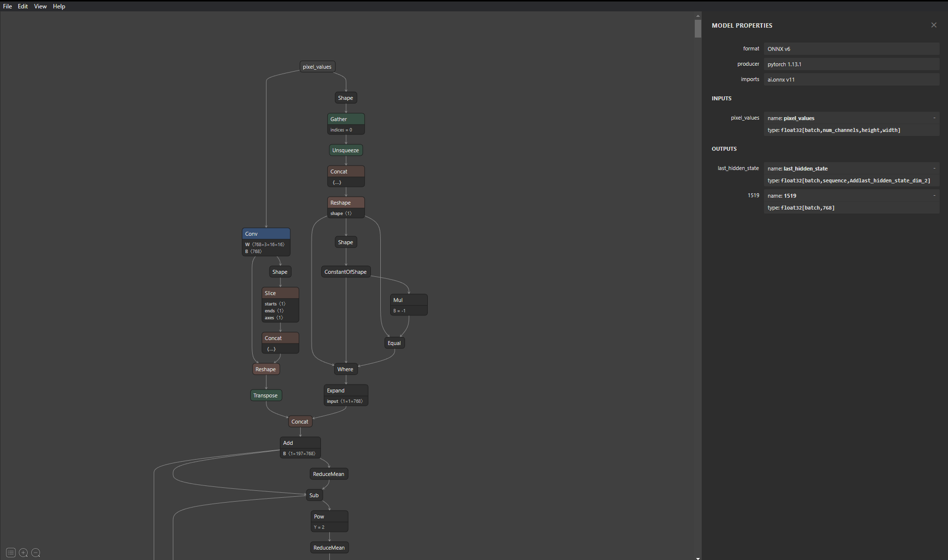Open the node list via the list icon
Screen dimensions: 948x560
(11, 553)
